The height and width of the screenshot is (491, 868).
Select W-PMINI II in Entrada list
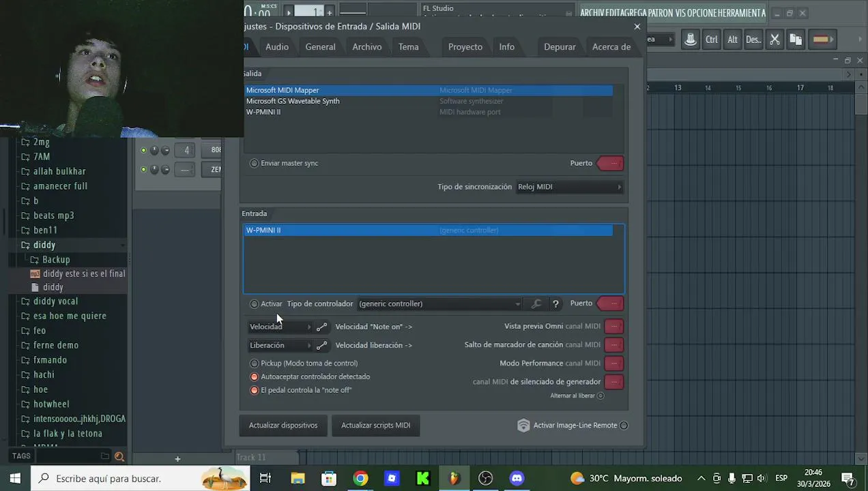(x=429, y=230)
